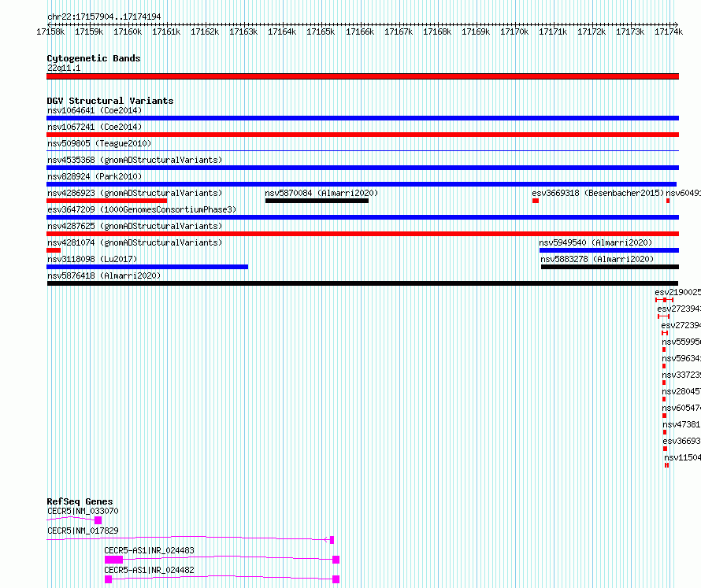Open variant nsv5870084 (Almarri2020) label
The image size is (701, 588).
[321, 193]
